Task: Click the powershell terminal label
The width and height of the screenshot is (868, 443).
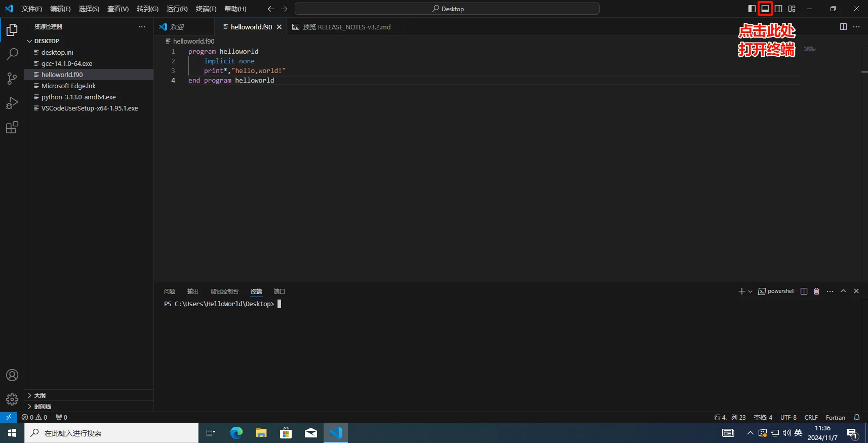Action: click(776, 291)
